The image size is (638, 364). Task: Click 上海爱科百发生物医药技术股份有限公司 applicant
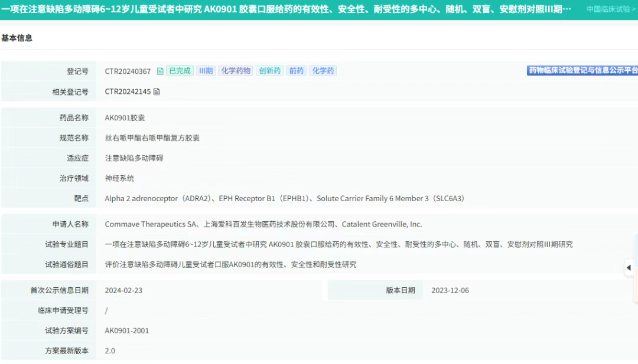coord(269,224)
